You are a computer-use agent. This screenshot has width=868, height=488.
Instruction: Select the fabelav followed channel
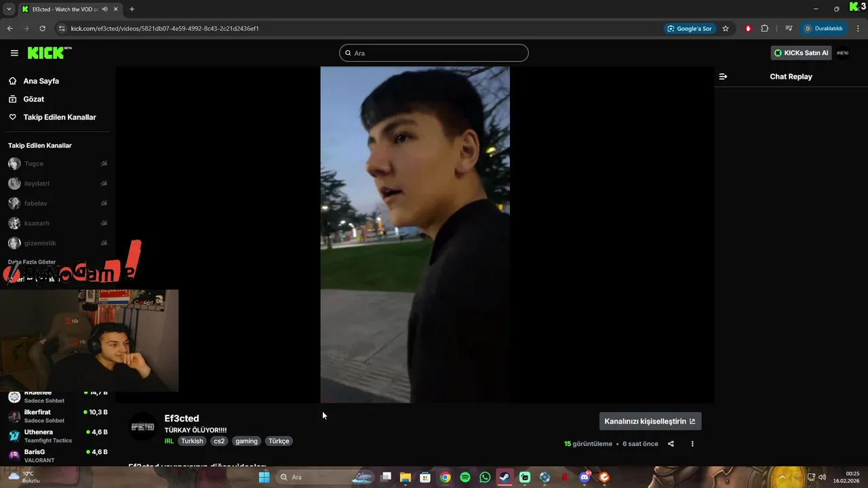pos(57,203)
